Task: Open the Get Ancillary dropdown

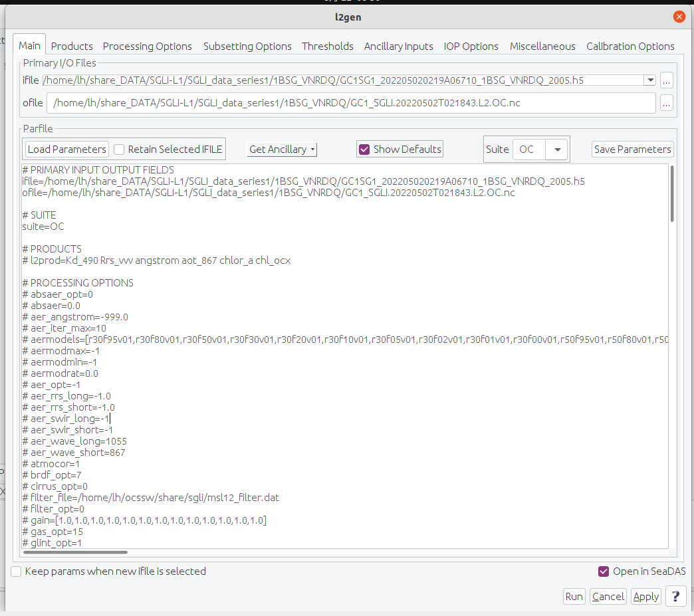Action: click(x=282, y=150)
